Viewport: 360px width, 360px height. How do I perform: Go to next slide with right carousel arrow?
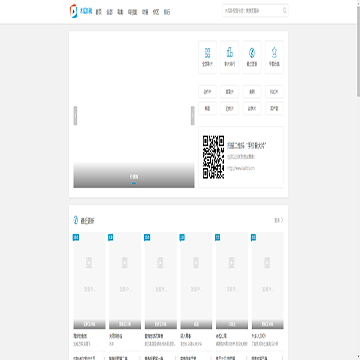coord(193,116)
